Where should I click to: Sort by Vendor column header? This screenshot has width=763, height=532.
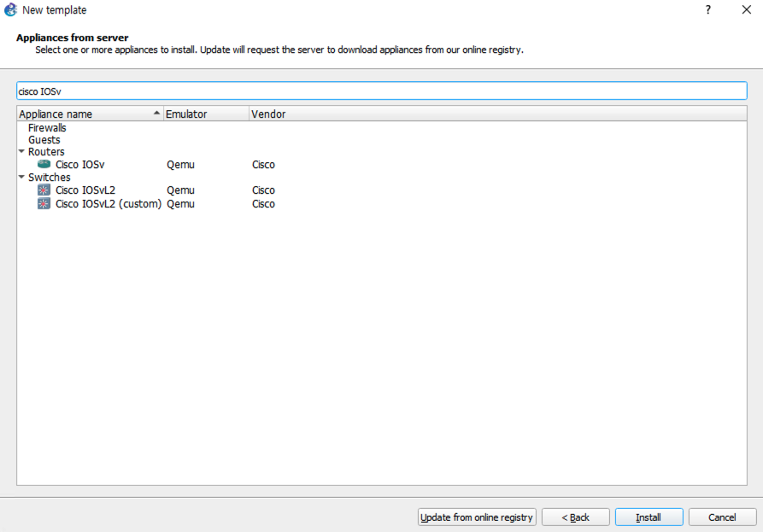coord(498,114)
